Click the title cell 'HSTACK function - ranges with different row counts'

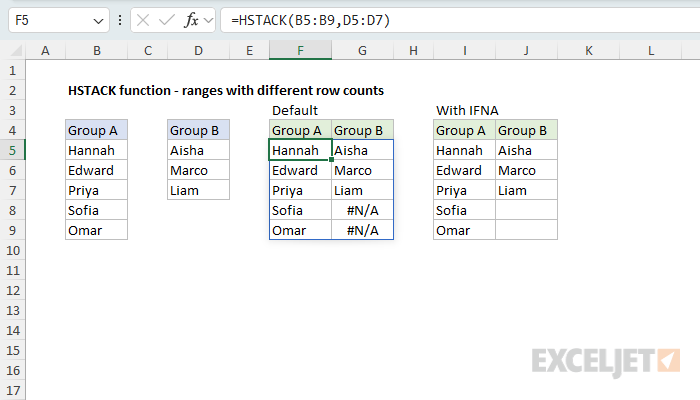point(226,91)
